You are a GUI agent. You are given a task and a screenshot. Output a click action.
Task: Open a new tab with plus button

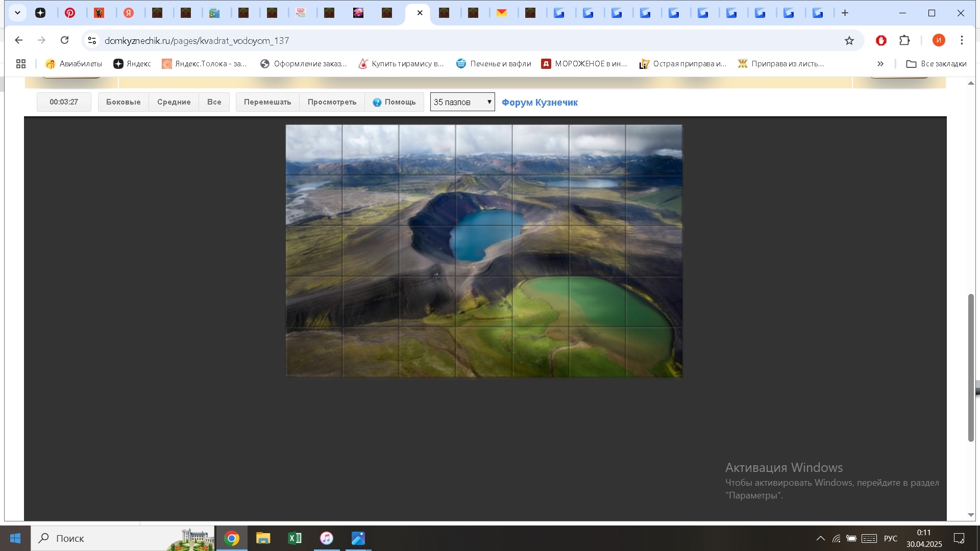point(845,13)
